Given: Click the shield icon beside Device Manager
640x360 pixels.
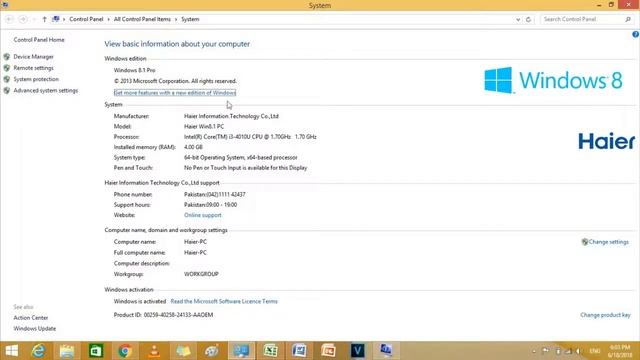Looking at the screenshot, I should [x=7, y=57].
